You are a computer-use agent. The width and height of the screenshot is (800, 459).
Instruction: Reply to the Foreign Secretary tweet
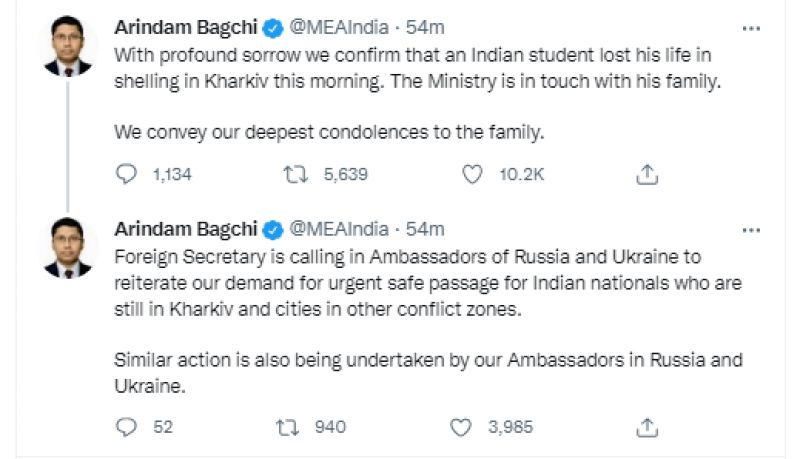click(126, 427)
